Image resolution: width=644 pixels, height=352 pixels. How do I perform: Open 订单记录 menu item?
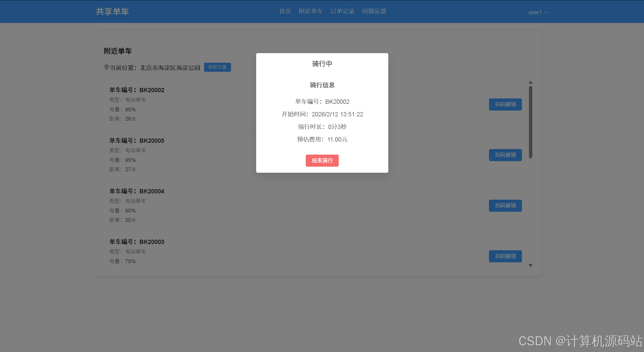342,11
